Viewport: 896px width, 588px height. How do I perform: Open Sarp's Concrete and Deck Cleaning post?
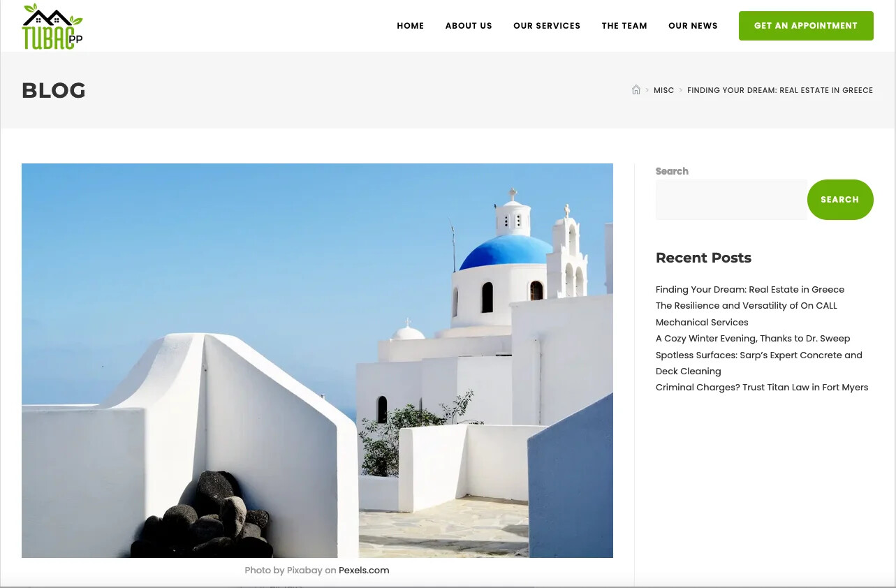click(758, 355)
